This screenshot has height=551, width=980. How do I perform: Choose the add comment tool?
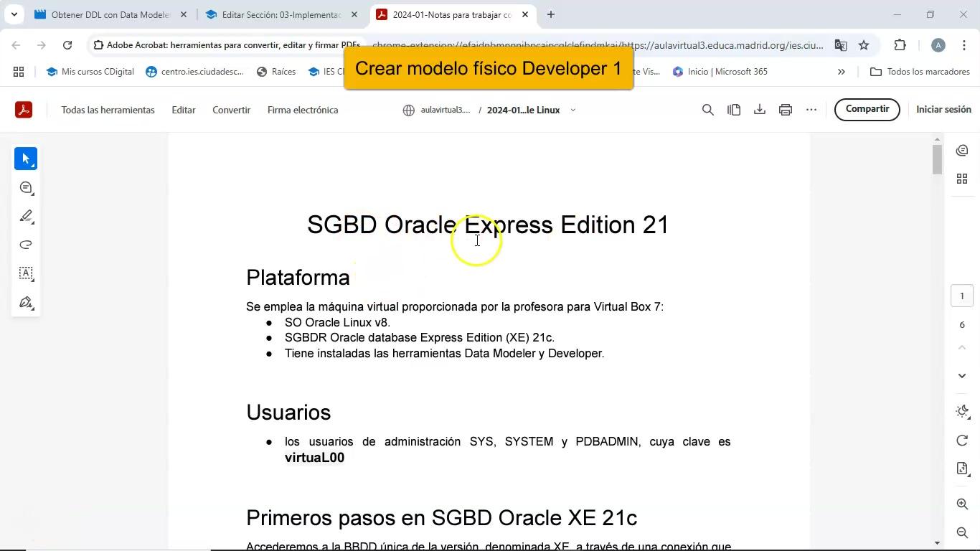(x=26, y=188)
